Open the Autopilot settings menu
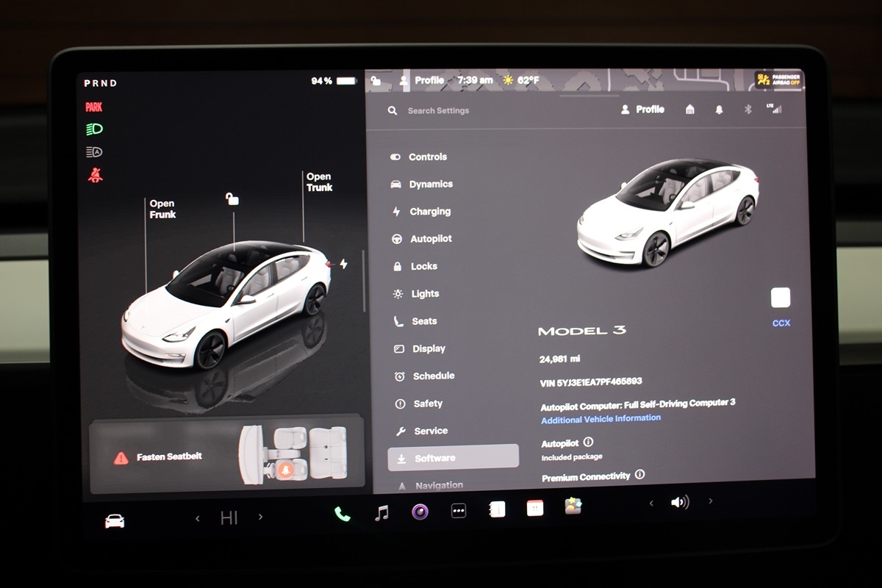The height and width of the screenshot is (588, 882). (x=430, y=239)
